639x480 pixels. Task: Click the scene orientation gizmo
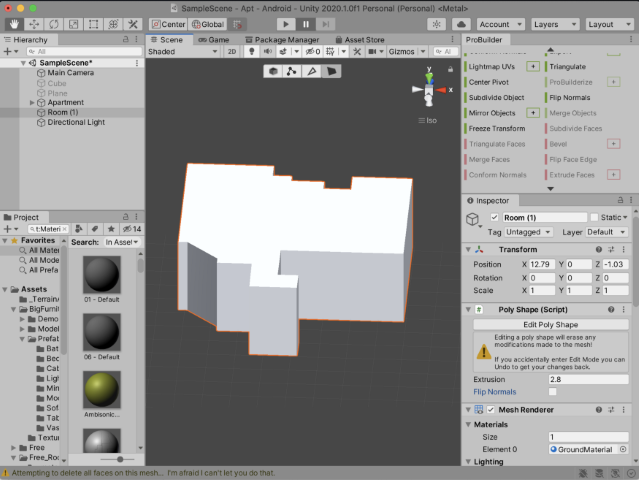tap(429, 92)
